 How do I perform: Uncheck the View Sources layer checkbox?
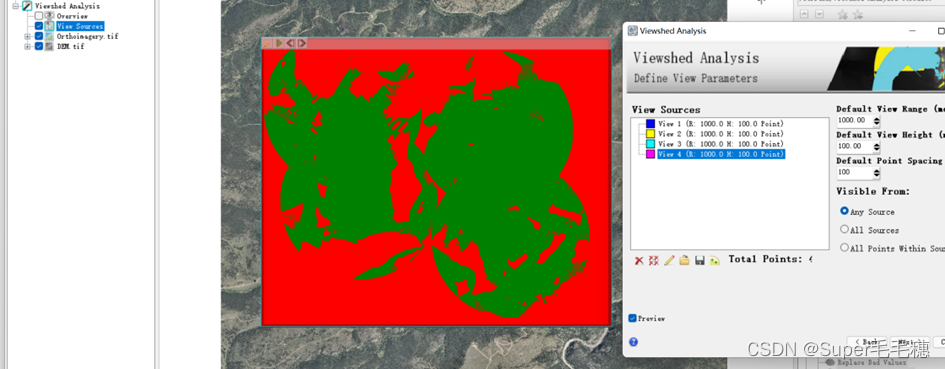pos(39,26)
